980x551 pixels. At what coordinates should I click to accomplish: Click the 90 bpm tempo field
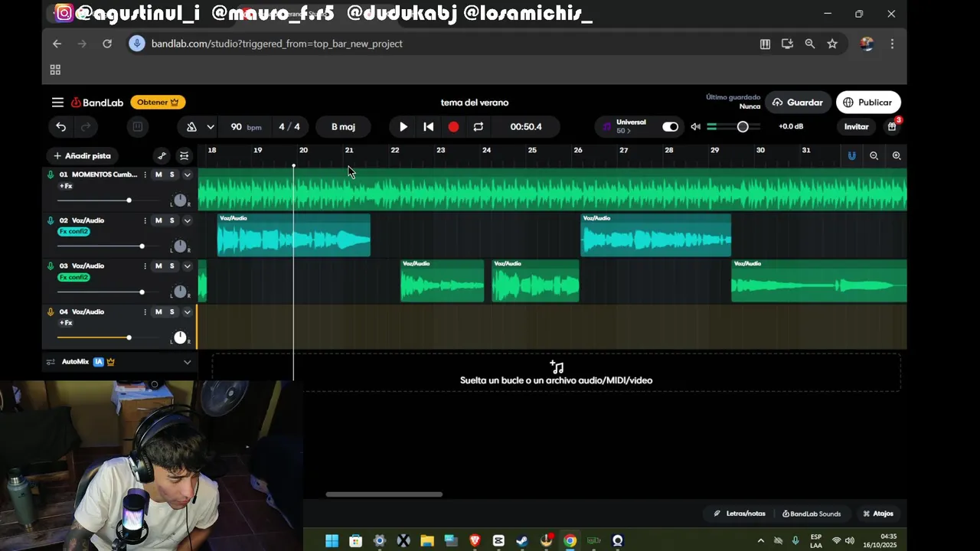tap(246, 127)
